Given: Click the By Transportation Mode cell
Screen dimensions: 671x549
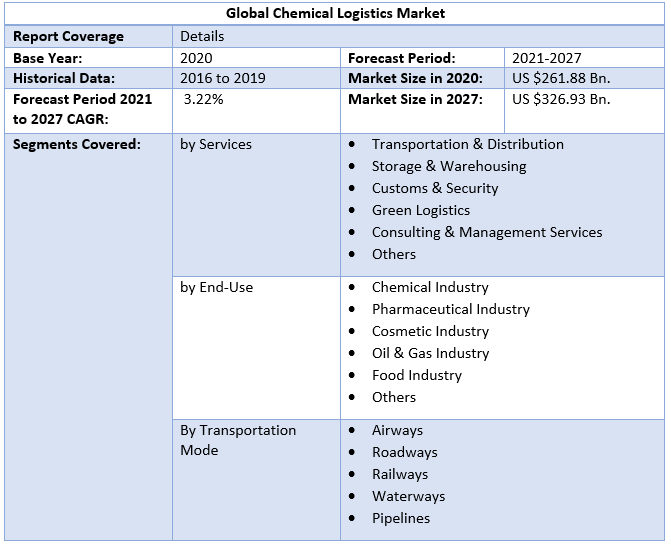Looking at the screenshot, I should (238, 440).
